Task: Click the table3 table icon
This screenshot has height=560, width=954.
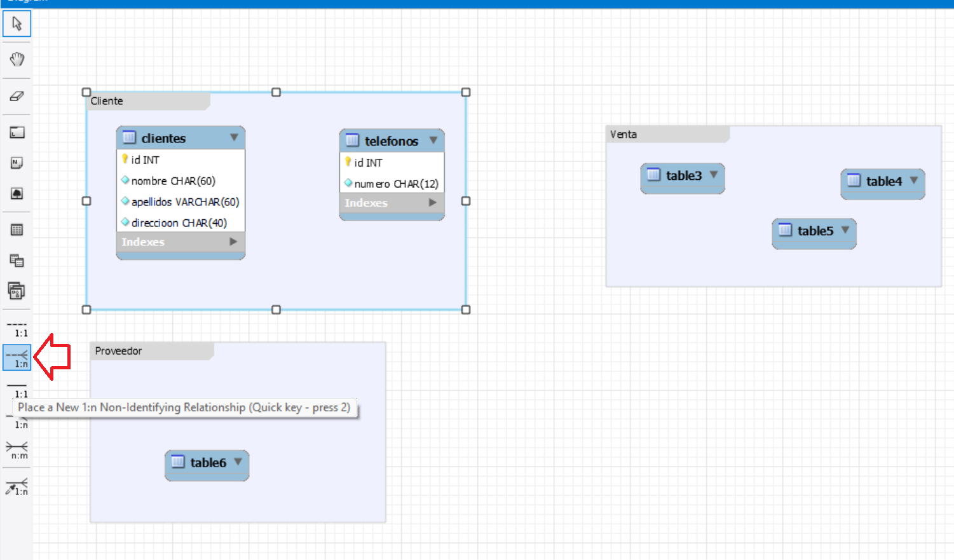Action: tap(653, 175)
